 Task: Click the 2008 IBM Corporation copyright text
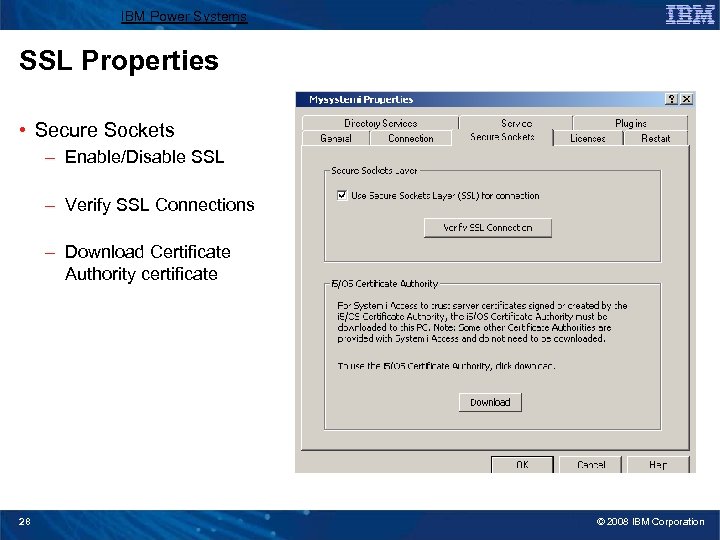650,522
